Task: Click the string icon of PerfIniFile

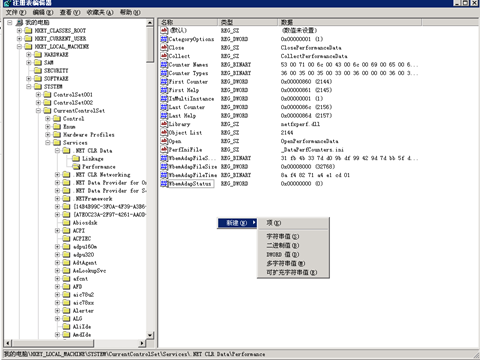Action: [x=164, y=150]
